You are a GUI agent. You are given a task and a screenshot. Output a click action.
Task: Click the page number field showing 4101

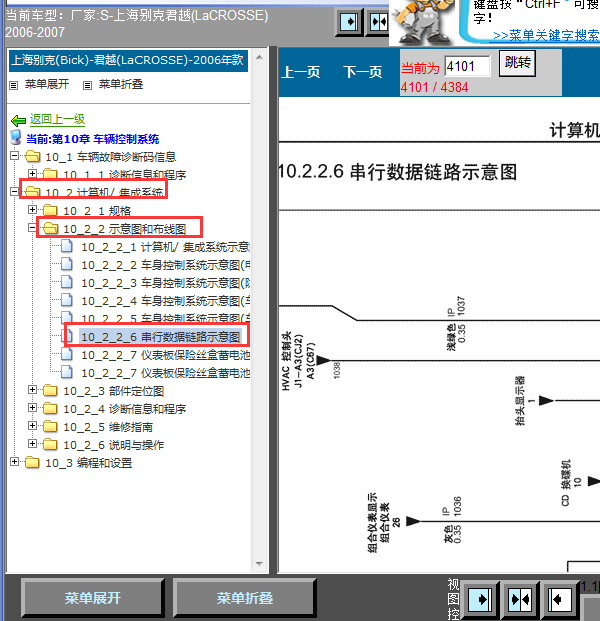click(467, 66)
